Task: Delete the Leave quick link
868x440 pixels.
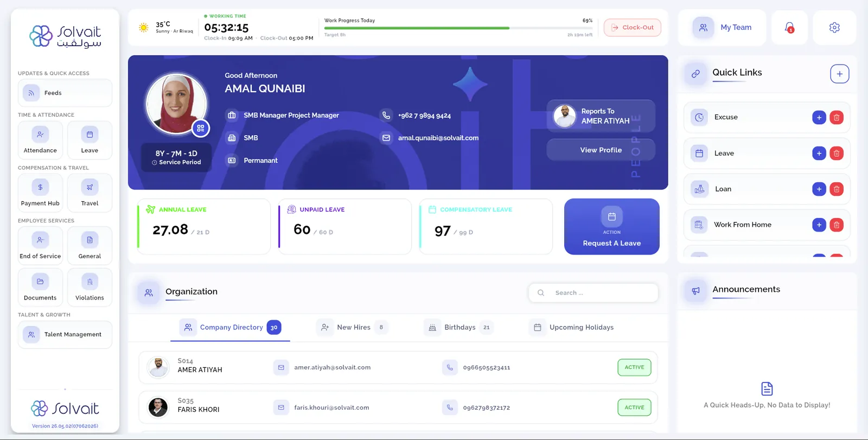Action: pos(837,154)
